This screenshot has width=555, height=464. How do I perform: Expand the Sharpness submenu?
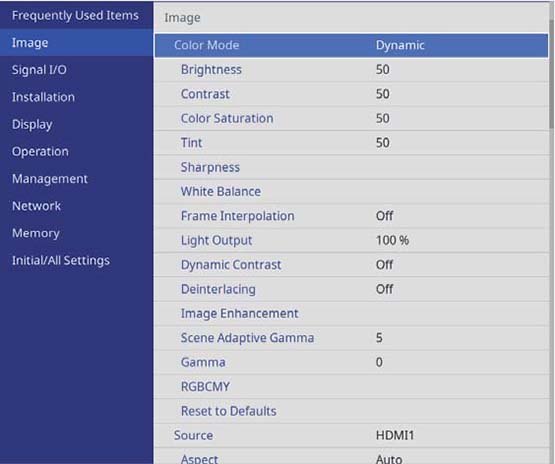pyautogui.click(x=351, y=167)
